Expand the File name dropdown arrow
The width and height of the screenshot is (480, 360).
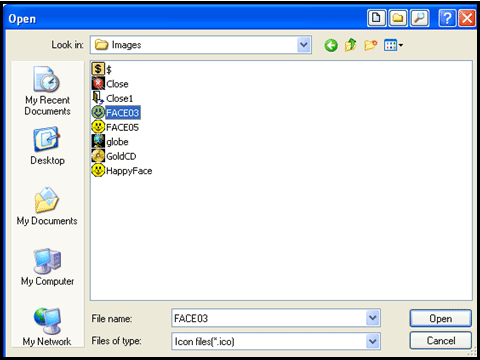(x=373, y=318)
